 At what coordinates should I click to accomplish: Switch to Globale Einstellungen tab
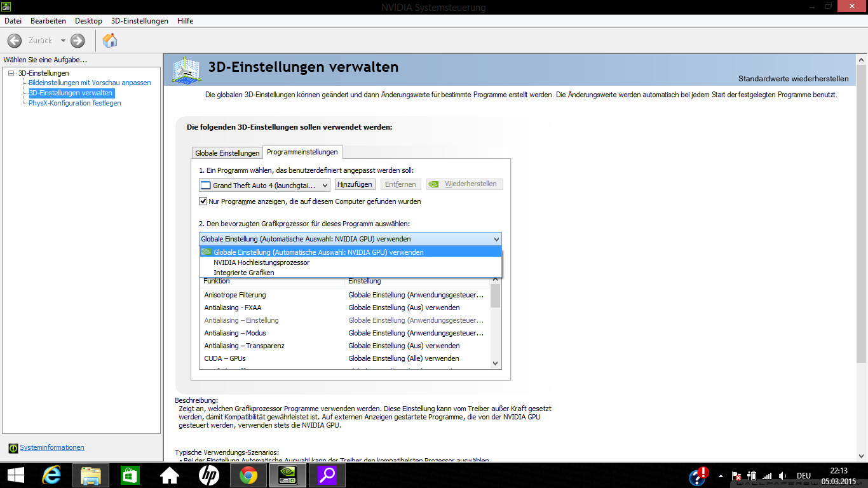click(227, 153)
